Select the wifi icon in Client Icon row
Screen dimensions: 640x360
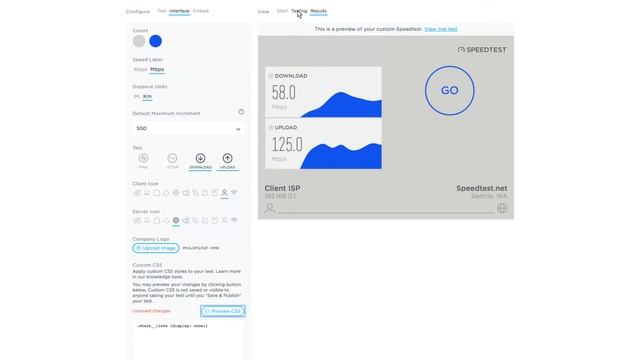(x=234, y=193)
